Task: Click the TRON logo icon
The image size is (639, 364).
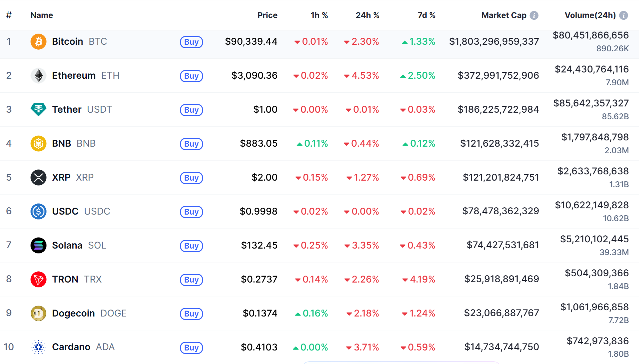Action: [x=39, y=279]
